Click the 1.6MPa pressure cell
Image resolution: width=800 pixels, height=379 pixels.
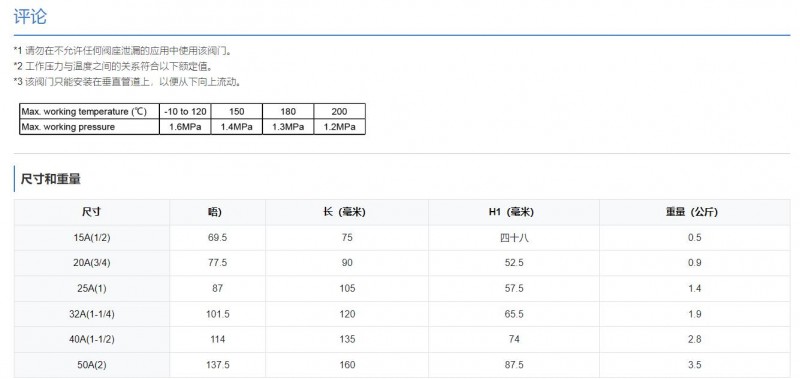(x=185, y=127)
